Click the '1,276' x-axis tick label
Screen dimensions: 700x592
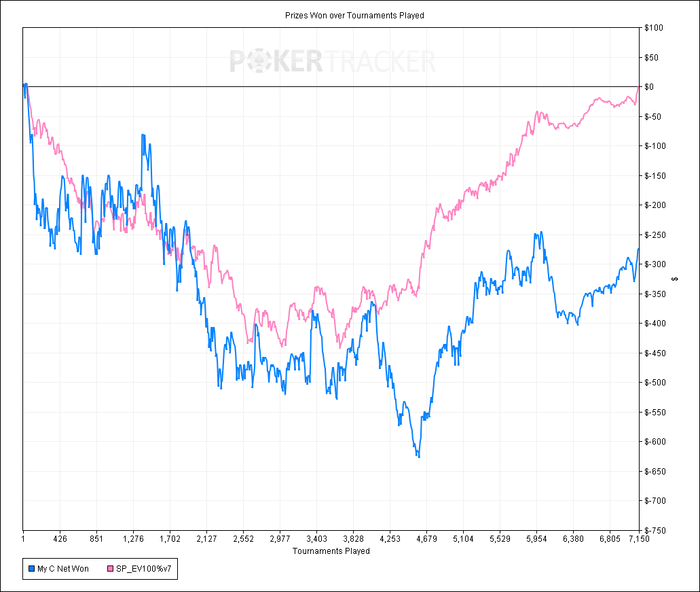click(133, 539)
